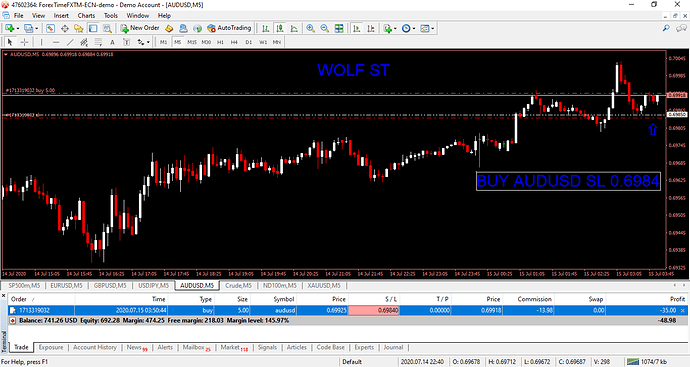Viewport: 690px width, 367px height.
Task: Open the Charts menu
Action: click(86, 15)
